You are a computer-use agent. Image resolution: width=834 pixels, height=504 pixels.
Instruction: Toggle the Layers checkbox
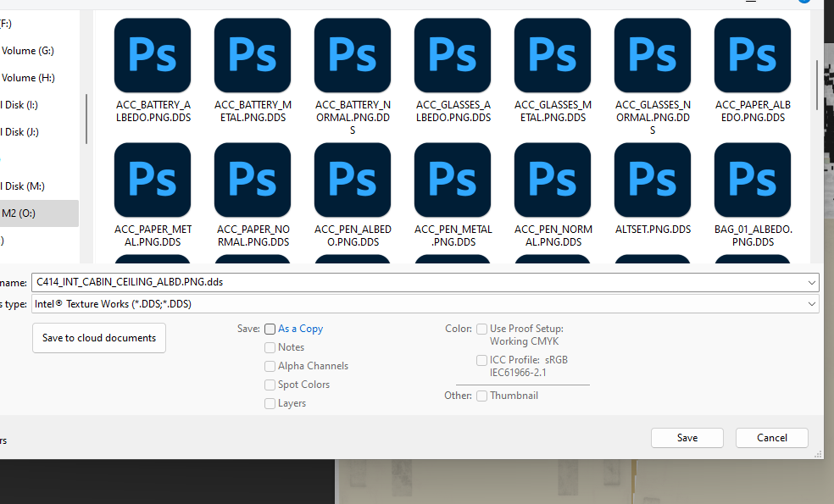270,403
